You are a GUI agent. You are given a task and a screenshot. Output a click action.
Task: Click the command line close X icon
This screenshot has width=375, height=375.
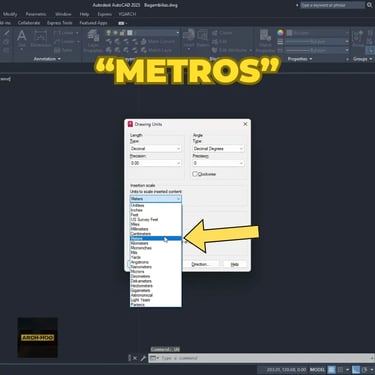(x=135, y=358)
